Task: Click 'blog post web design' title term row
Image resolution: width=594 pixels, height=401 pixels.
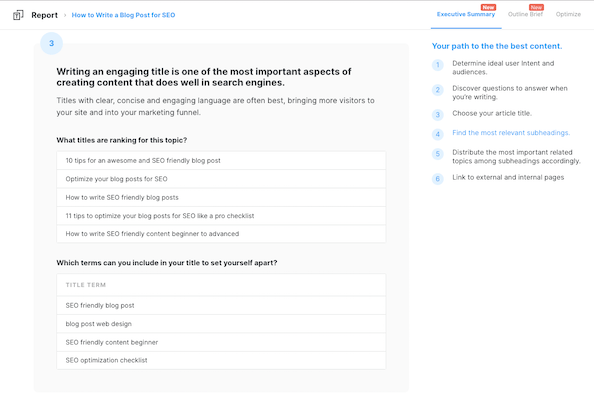Action: coord(221,324)
